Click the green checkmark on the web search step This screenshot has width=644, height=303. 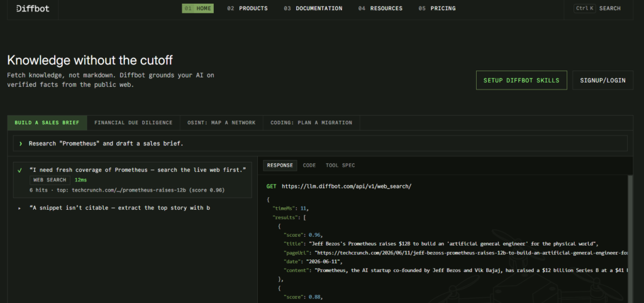[x=19, y=170]
